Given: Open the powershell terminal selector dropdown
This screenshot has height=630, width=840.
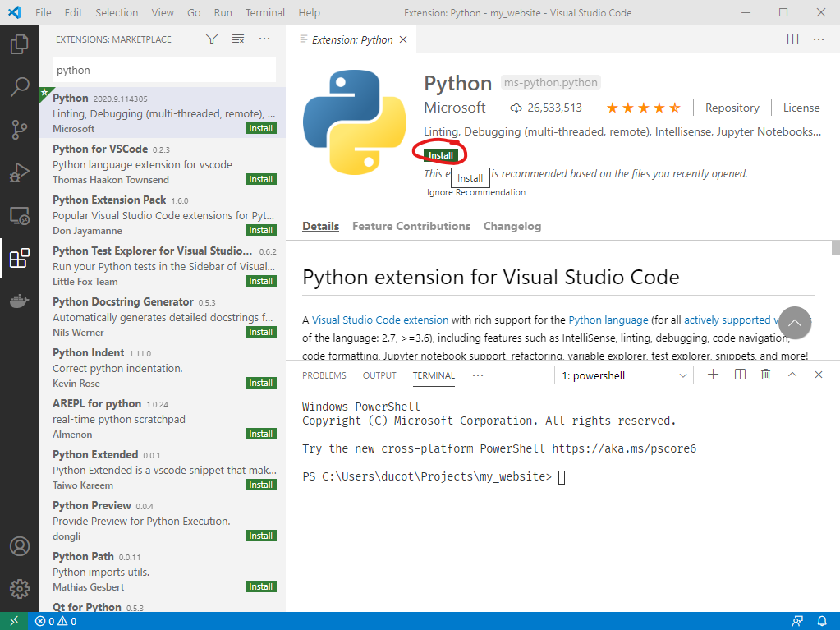Looking at the screenshot, I should 623,374.
